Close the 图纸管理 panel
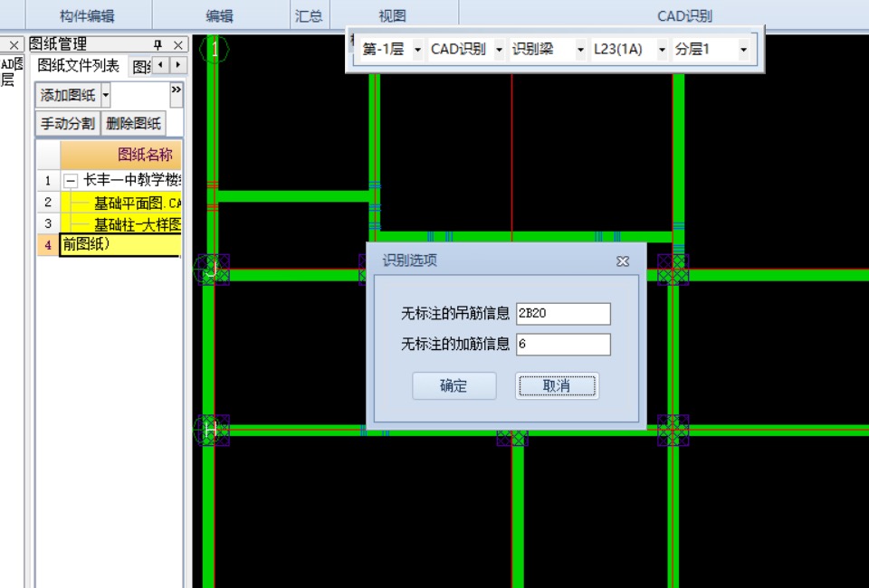Viewport: 869px width, 588px height. (x=178, y=45)
